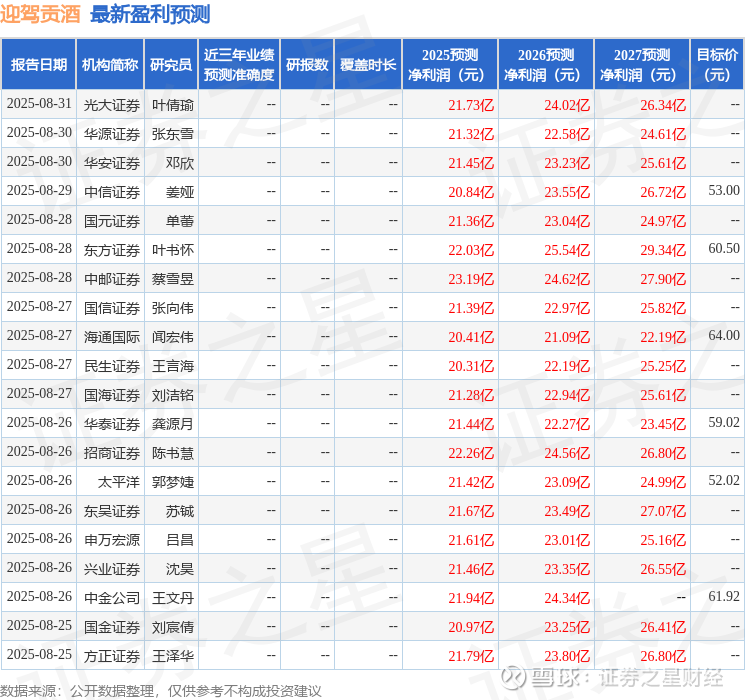Click the 华源证券 institution cell

112,134
